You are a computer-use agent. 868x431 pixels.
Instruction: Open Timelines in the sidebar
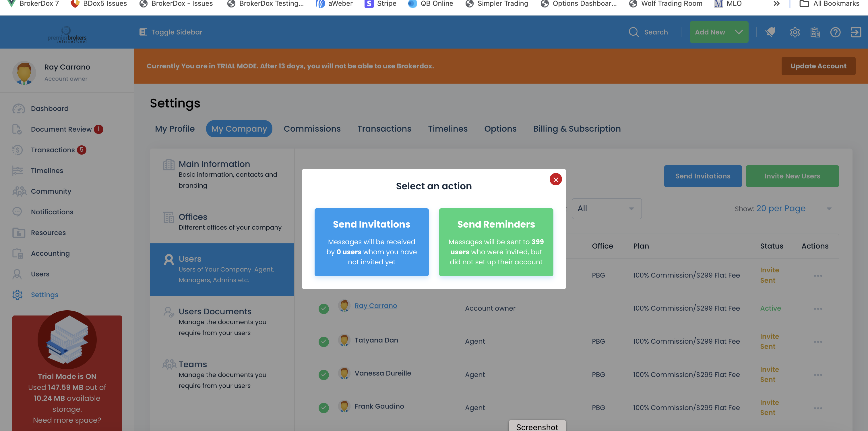(x=47, y=171)
